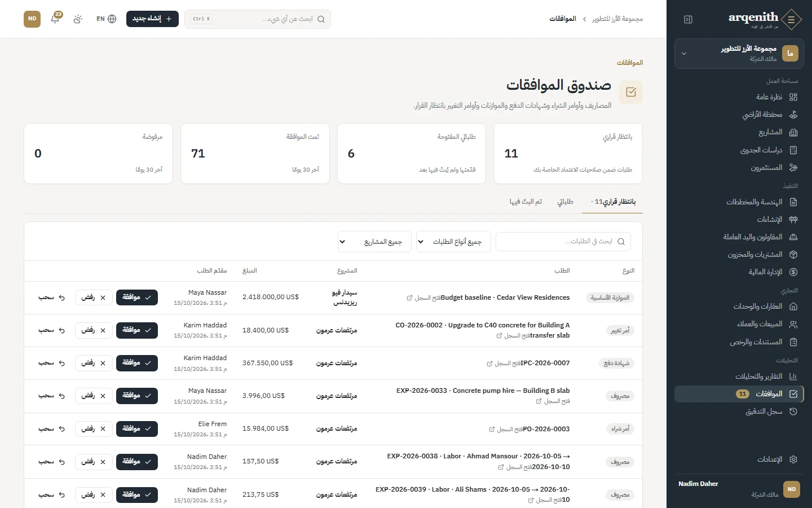Viewport: 812px width, 508px height.
Task: Open the notifications bell
Action: (55, 19)
